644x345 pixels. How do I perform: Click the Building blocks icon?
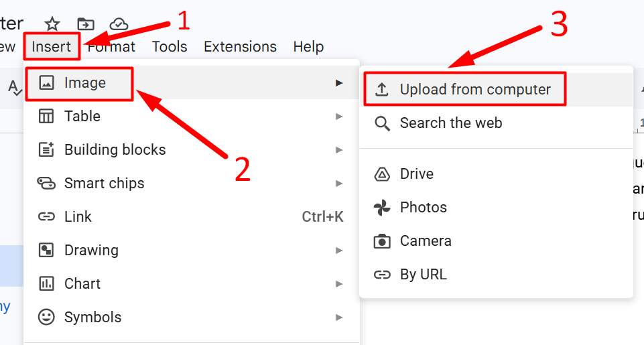(46, 150)
